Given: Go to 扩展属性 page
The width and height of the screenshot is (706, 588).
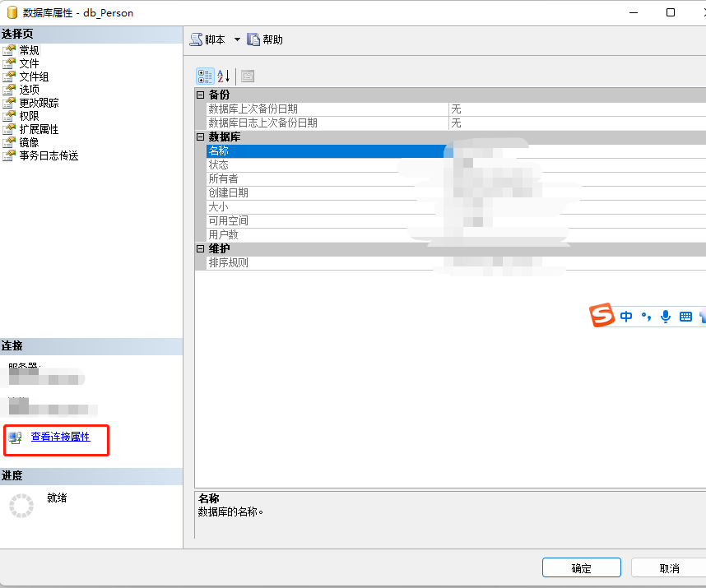Looking at the screenshot, I should click(x=39, y=129).
